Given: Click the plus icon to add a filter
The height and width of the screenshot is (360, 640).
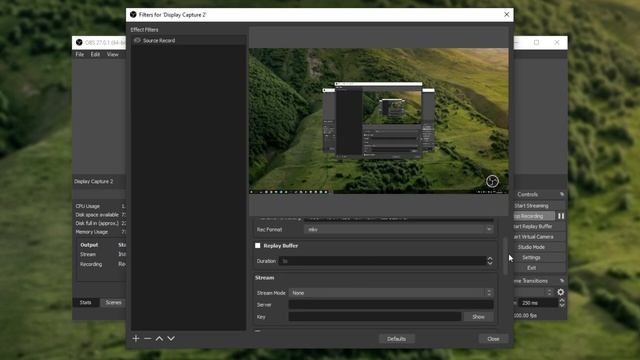Looking at the screenshot, I should (x=136, y=338).
